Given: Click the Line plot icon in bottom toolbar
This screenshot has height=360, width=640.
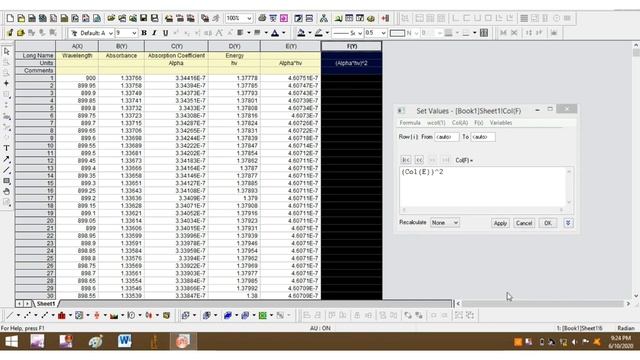Looking at the screenshot, I should pyautogui.click(x=10, y=316).
